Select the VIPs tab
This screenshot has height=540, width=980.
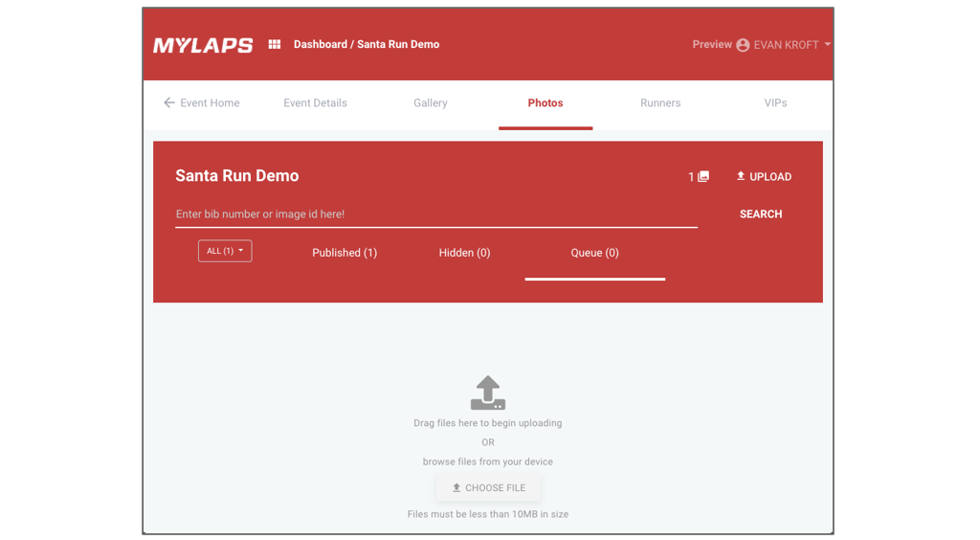pos(775,102)
